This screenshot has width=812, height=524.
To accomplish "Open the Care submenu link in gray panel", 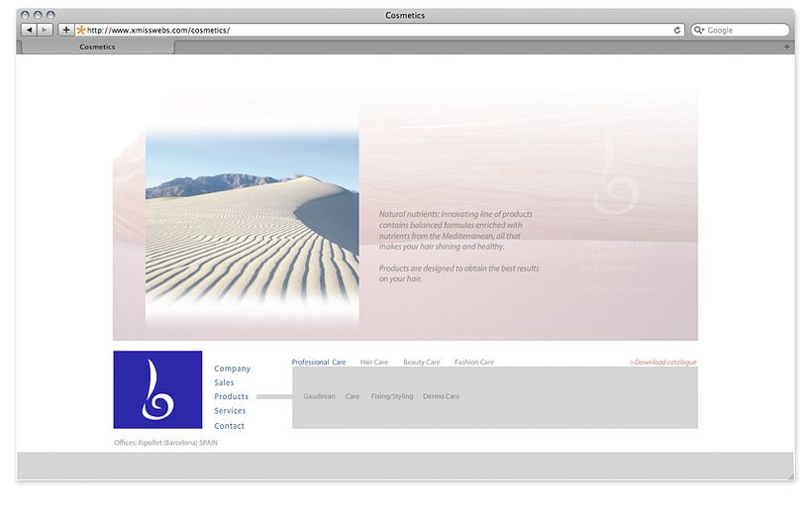I will (x=353, y=396).
